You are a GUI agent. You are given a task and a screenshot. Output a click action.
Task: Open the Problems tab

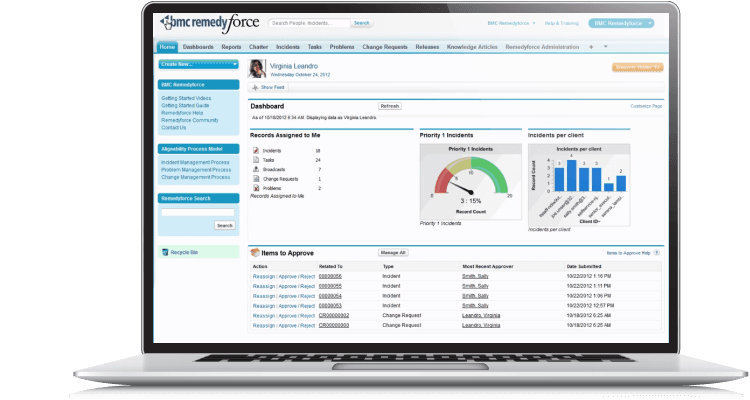click(342, 47)
